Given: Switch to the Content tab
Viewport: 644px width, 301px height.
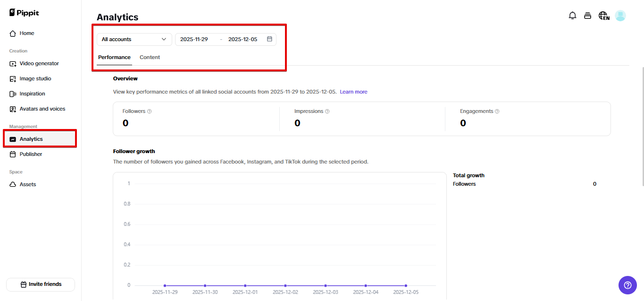Looking at the screenshot, I should coord(150,57).
